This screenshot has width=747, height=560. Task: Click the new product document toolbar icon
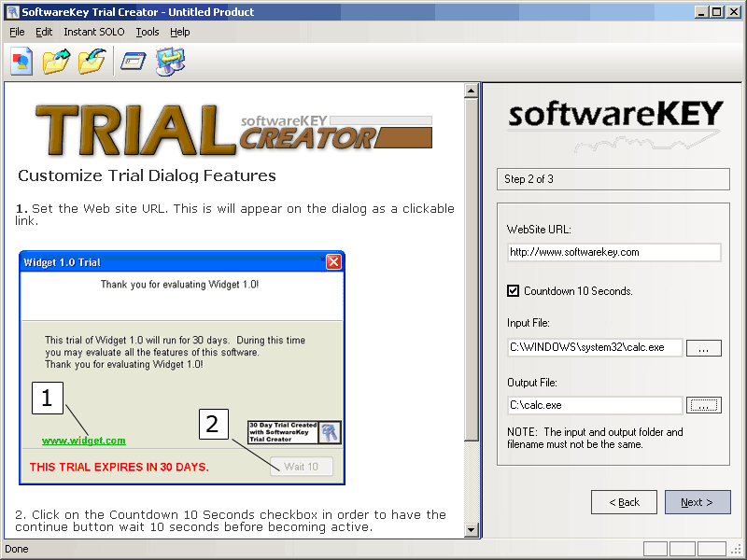point(21,62)
